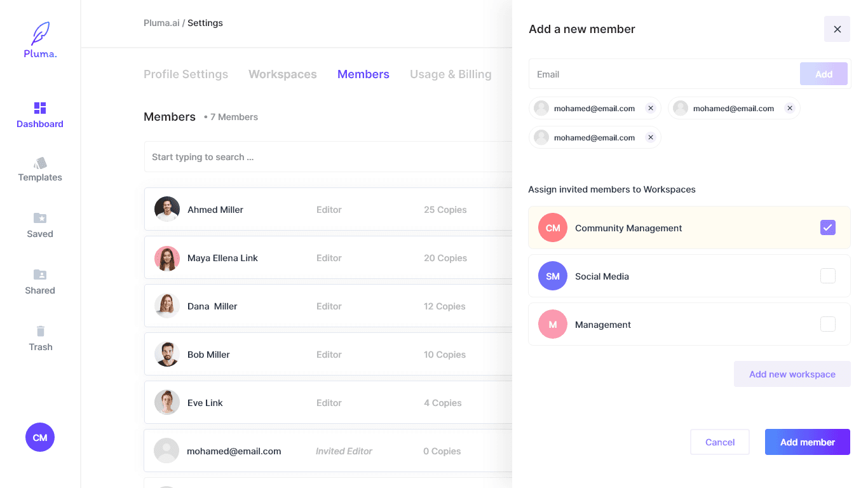Viewport: 868px width, 488px height.
Task: Click the 10 Copies value
Action: (x=445, y=355)
